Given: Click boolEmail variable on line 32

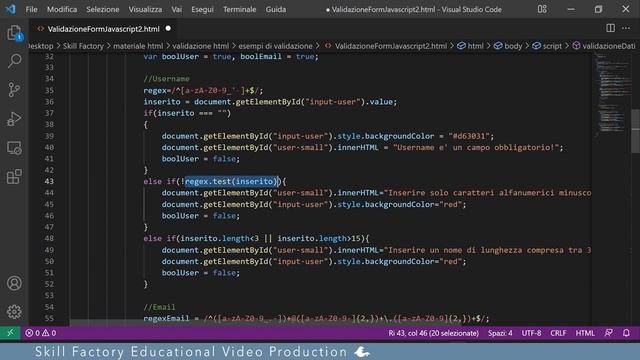Looking at the screenshot, I should [261, 56].
